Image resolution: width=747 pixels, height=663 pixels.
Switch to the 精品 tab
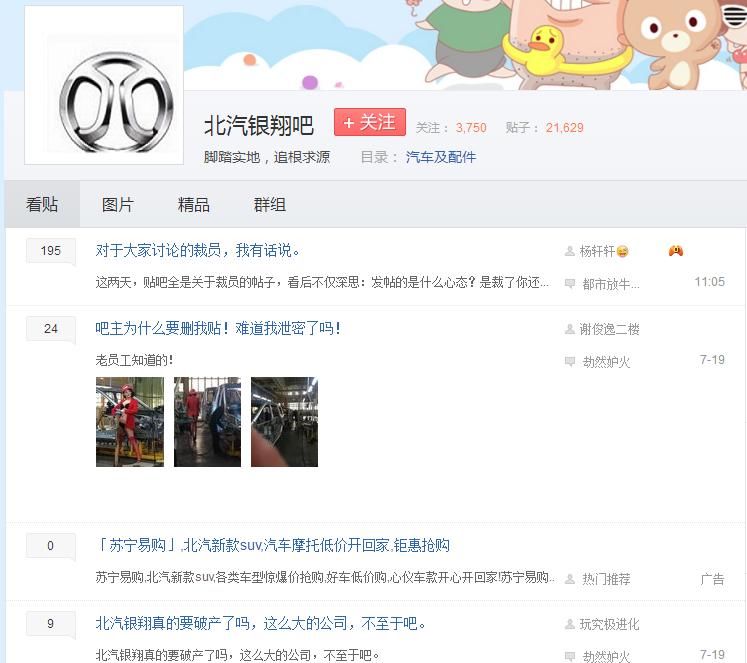193,205
